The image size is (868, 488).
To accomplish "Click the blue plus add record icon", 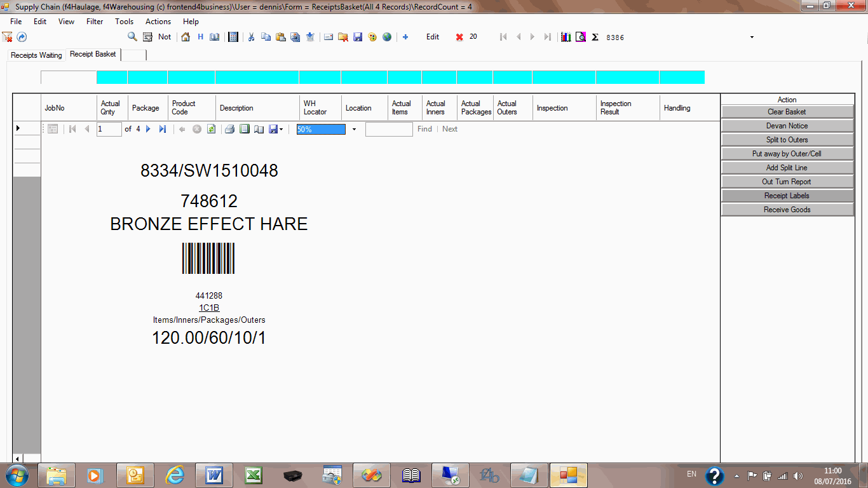I will (405, 37).
